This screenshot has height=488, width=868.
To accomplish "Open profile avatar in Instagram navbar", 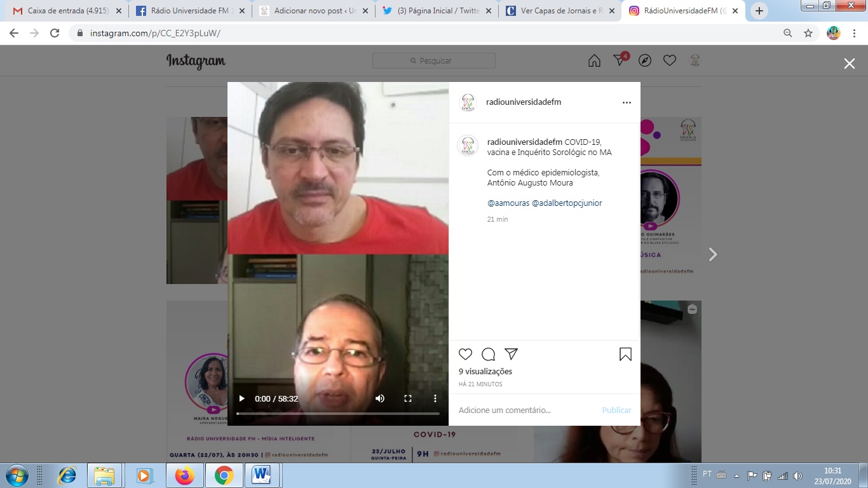I will [695, 60].
